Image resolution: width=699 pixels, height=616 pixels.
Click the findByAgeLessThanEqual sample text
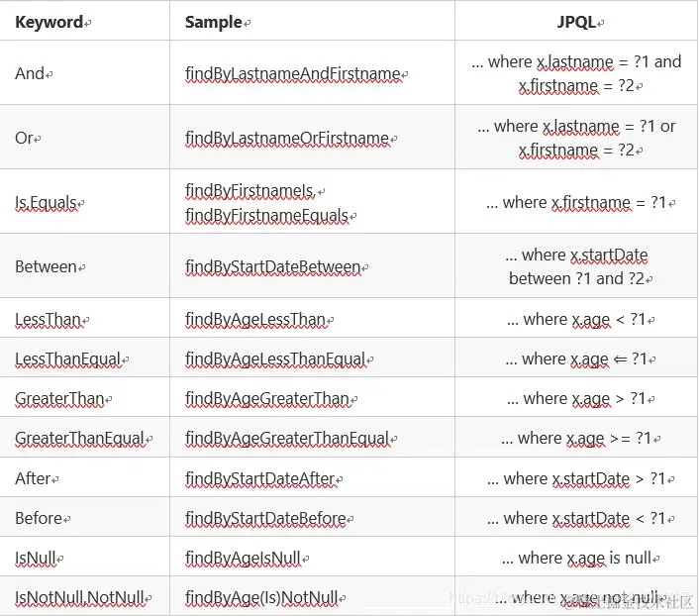tap(275, 359)
